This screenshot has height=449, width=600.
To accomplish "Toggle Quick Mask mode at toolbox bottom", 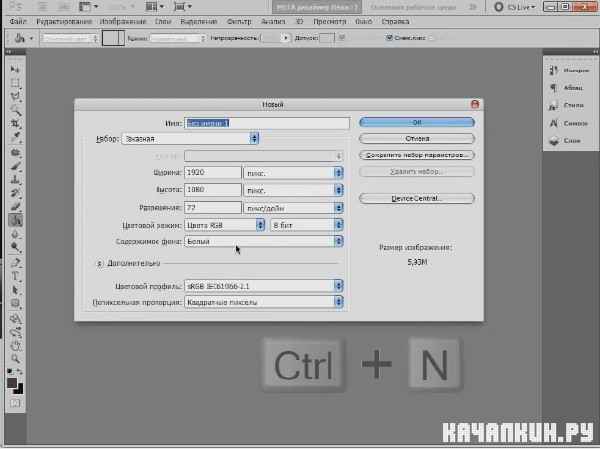I will [15, 403].
